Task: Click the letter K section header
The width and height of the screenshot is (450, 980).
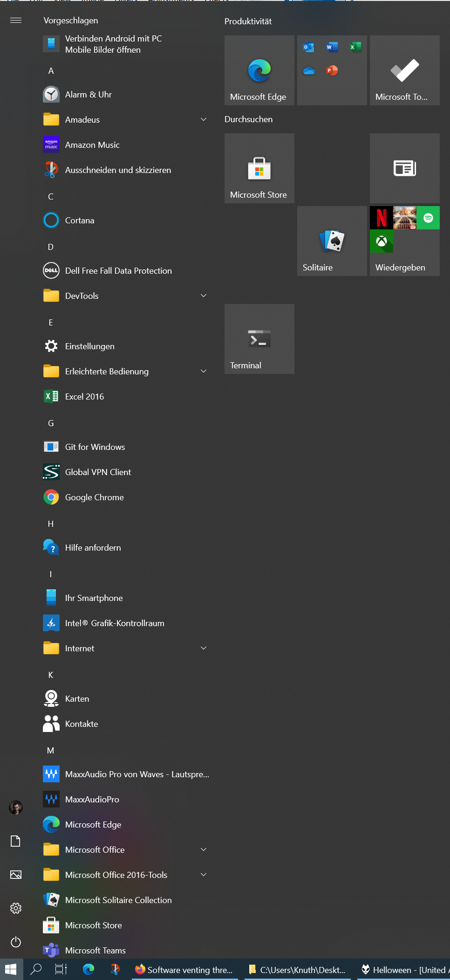Action: pos(51,675)
